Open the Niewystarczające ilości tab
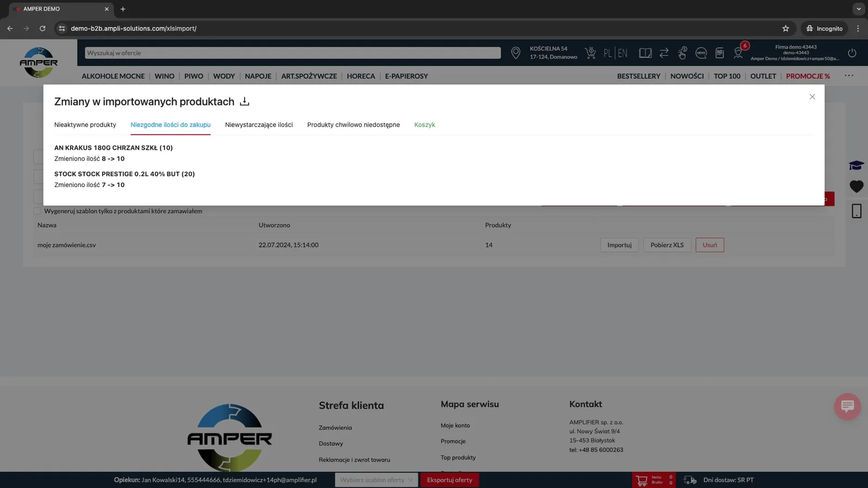 259,125
